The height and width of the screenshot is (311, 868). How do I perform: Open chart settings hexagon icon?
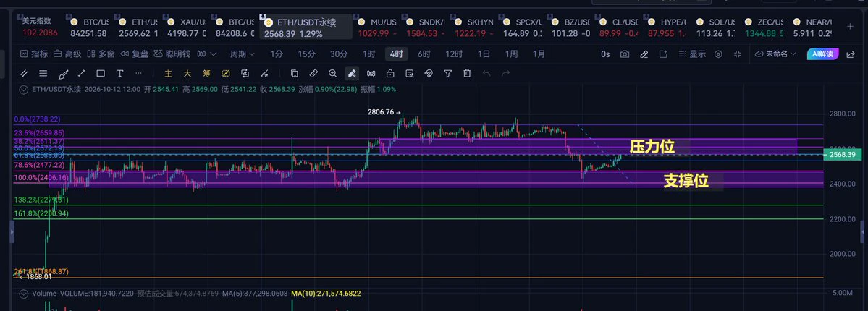tap(719, 54)
